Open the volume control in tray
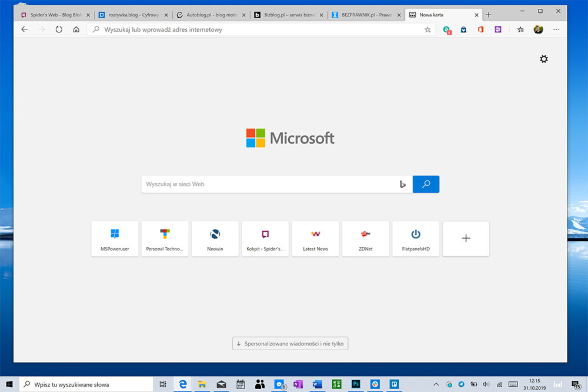The height and width of the screenshot is (392, 588). coord(486,384)
